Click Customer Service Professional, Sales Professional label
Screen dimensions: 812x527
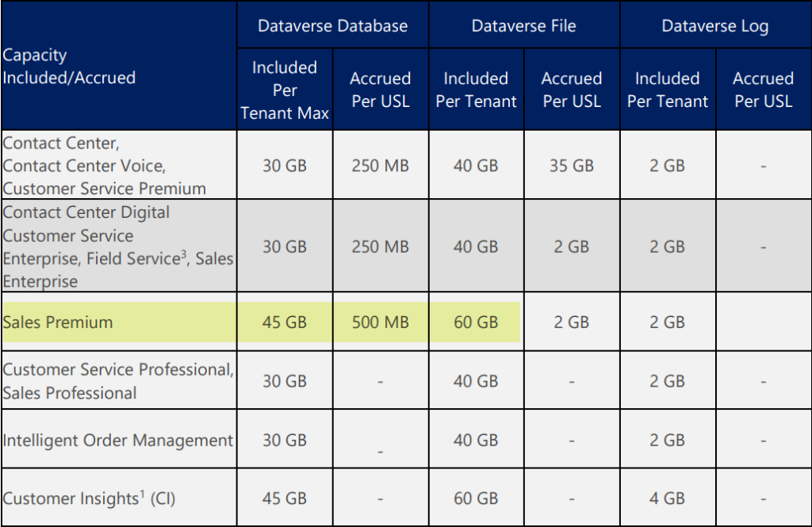[118, 381]
